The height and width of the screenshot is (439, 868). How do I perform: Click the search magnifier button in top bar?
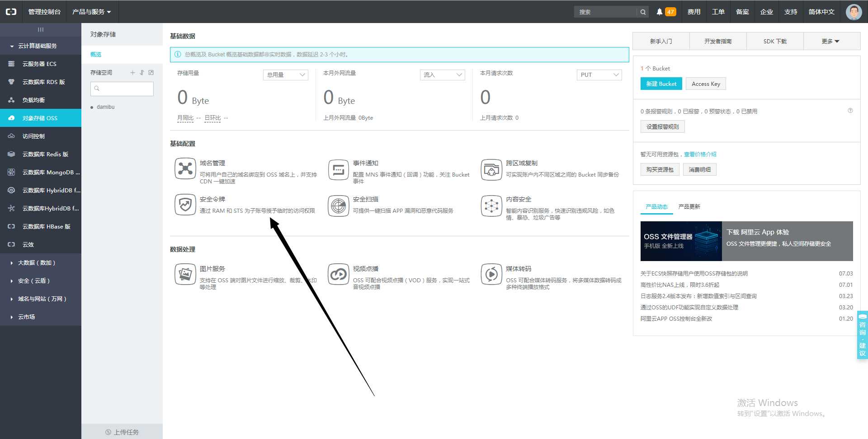coord(643,12)
